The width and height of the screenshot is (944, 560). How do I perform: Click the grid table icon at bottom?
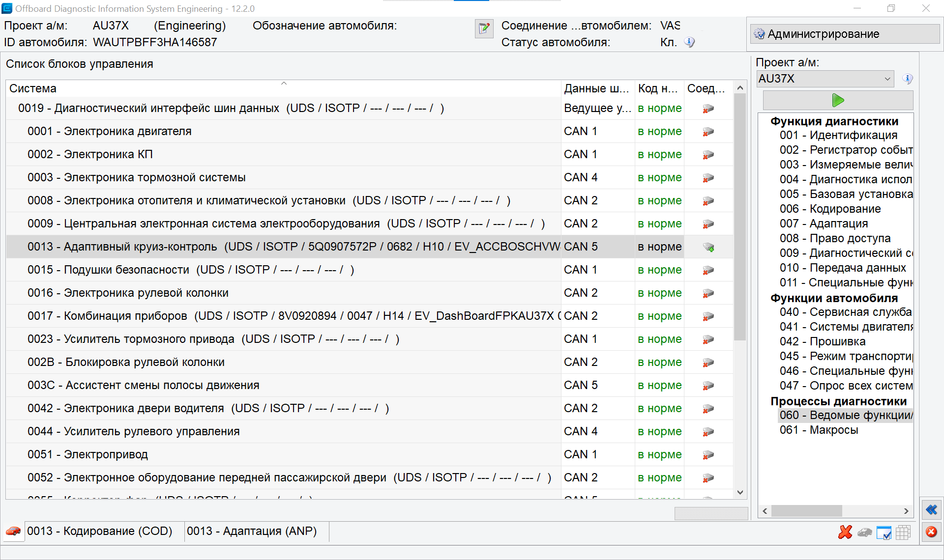tap(903, 532)
